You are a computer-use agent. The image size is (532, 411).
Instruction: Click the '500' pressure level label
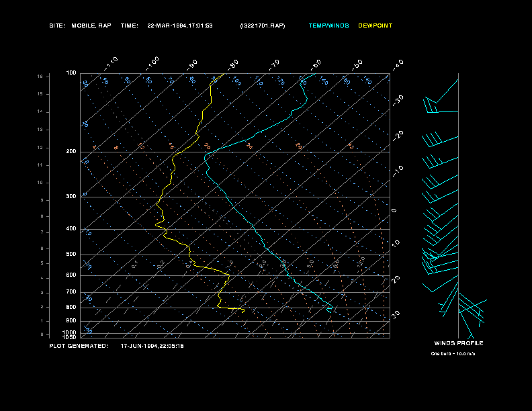(x=71, y=254)
